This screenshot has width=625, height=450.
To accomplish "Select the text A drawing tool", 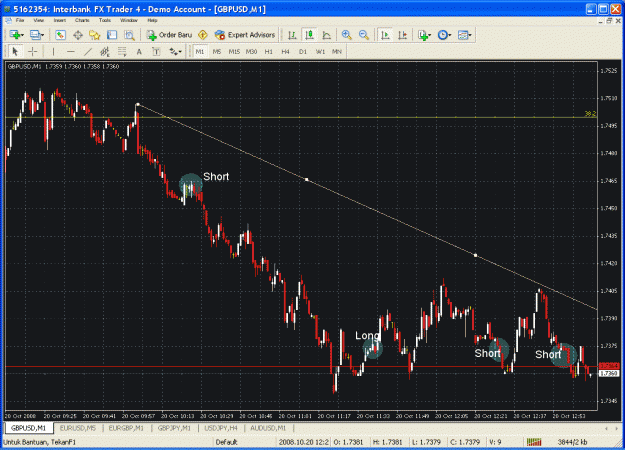I will 139,51.
